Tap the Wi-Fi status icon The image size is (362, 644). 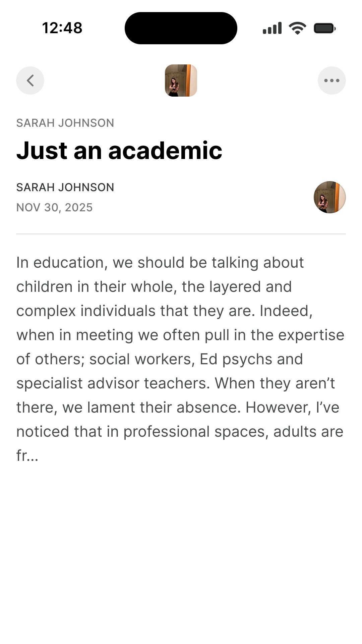coord(297,28)
